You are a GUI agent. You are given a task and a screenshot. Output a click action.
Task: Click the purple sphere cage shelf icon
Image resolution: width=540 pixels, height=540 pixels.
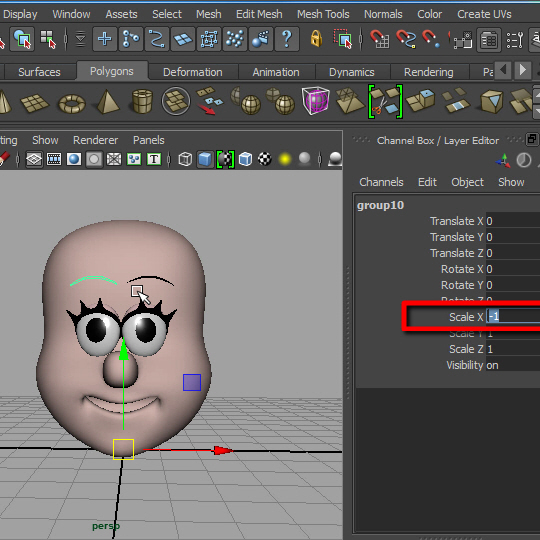click(x=315, y=100)
